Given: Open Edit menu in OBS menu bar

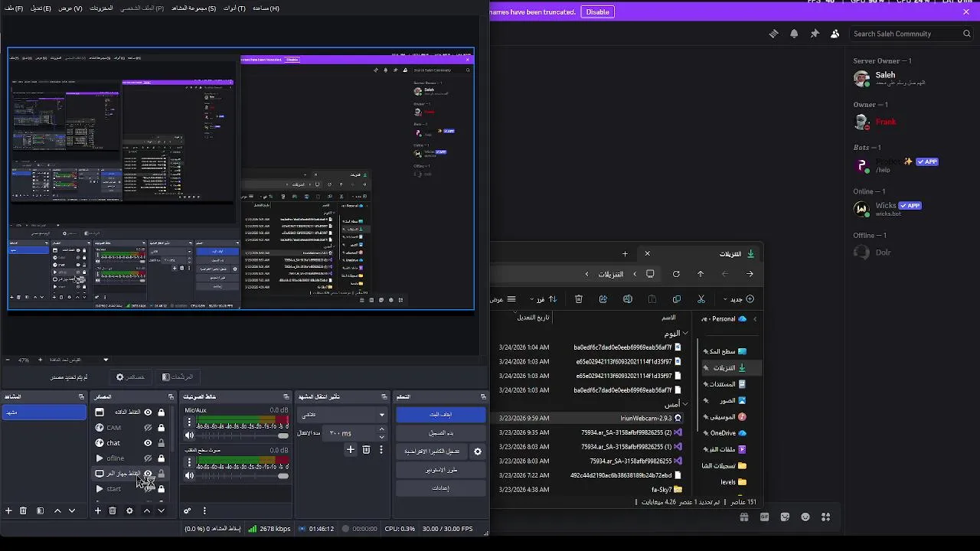Looking at the screenshot, I should (41, 8).
